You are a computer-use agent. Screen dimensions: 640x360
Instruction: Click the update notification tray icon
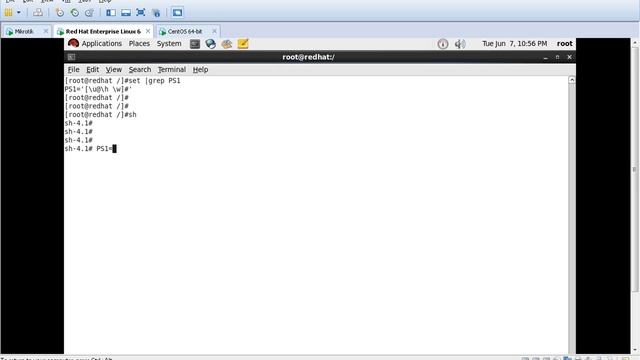pos(443,44)
